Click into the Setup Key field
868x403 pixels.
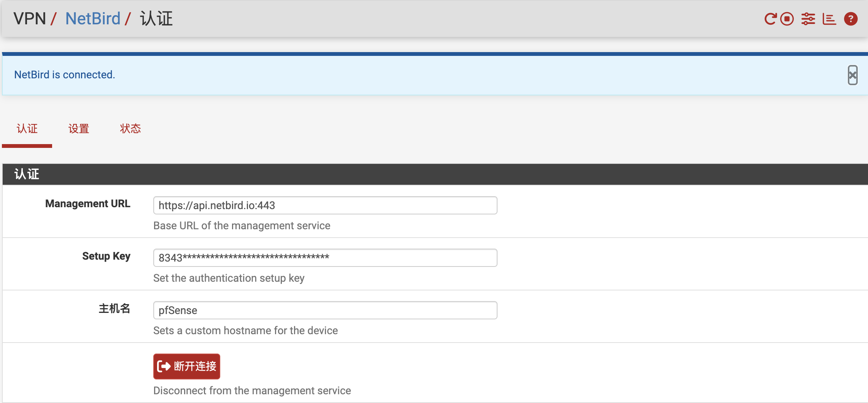point(325,258)
